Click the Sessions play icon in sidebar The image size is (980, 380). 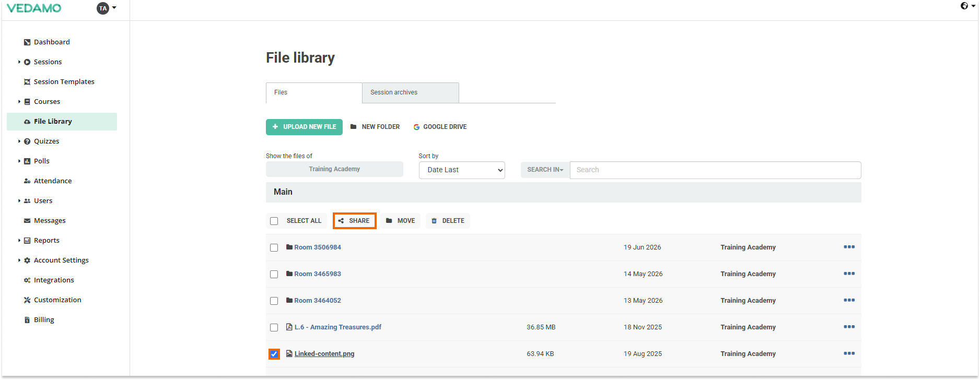(x=27, y=62)
